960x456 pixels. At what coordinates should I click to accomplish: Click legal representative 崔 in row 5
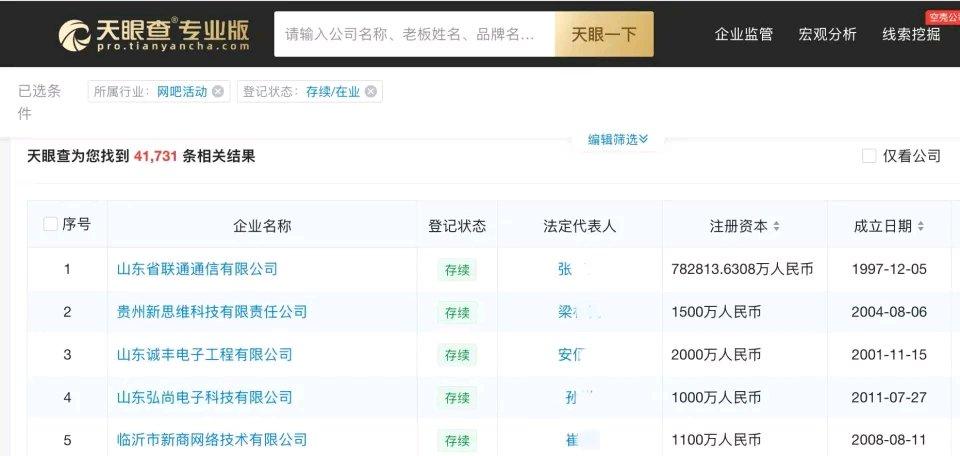(x=573, y=439)
